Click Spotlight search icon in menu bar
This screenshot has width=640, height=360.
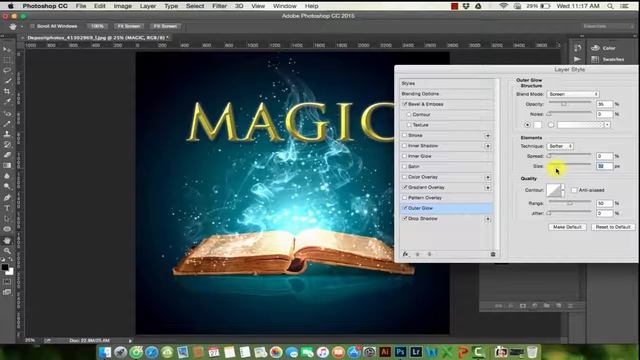coord(610,6)
